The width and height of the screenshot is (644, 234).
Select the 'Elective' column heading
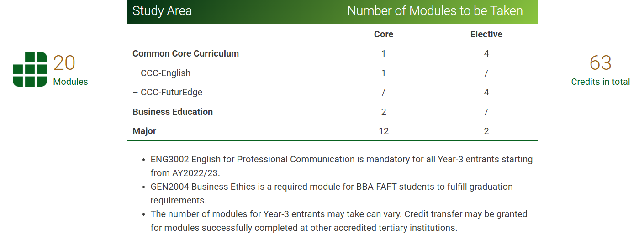click(x=486, y=34)
